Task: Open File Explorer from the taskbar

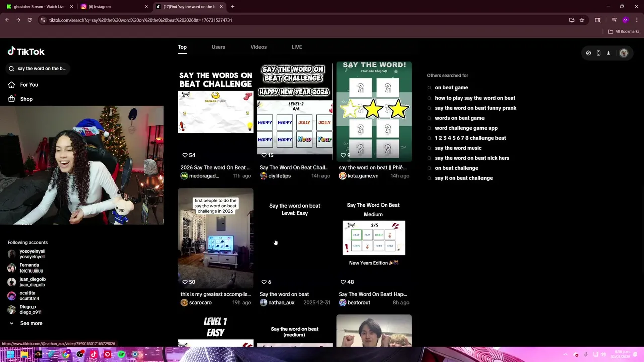Action: (x=24, y=354)
